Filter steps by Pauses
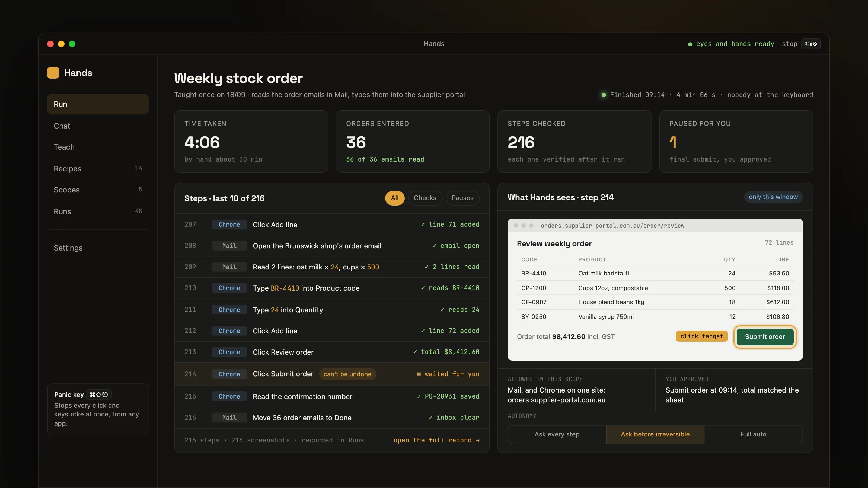The image size is (868, 488). click(462, 198)
